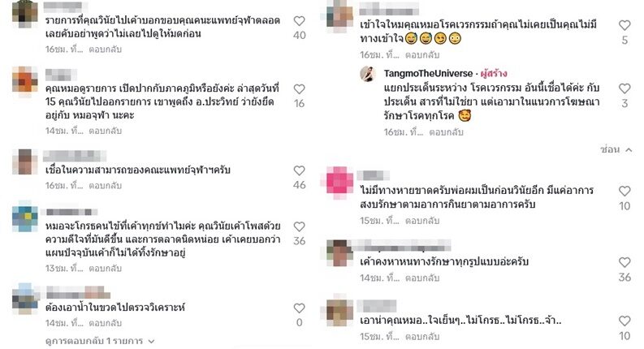The image size is (644, 349).
Task: Like the เอาน่าคุณหมอ..ใจเย็นๆ comment heart
Action: pyautogui.click(x=625, y=321)
